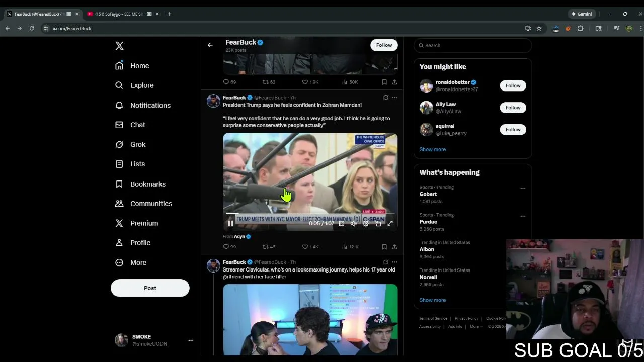Click Terms of Service footer link

pyautogui.click(x=433, y=319)
